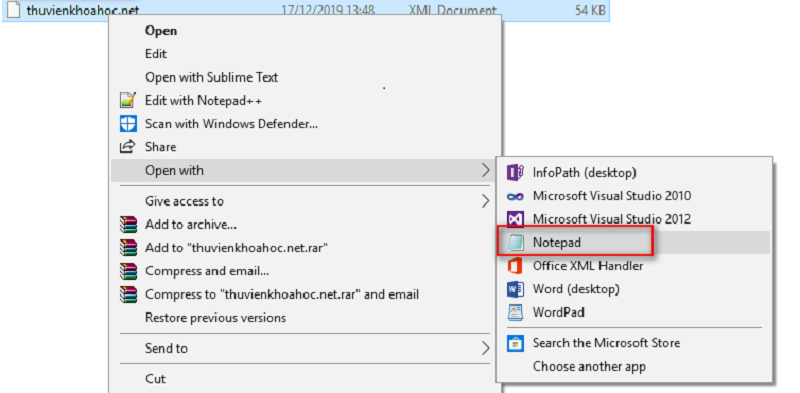Click the 54 KB size cell
The height and width of the screenshot is (393, 800).
point(590,10)
